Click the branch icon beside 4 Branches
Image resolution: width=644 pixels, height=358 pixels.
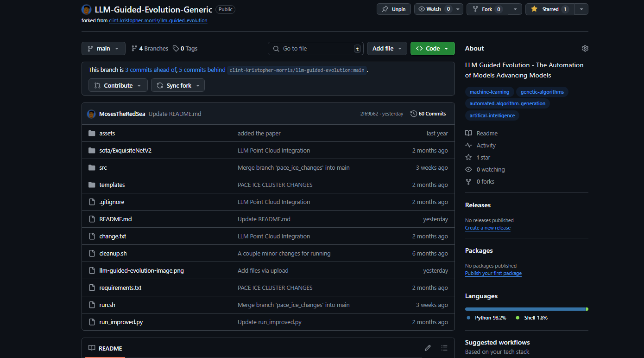click(134, 48)
